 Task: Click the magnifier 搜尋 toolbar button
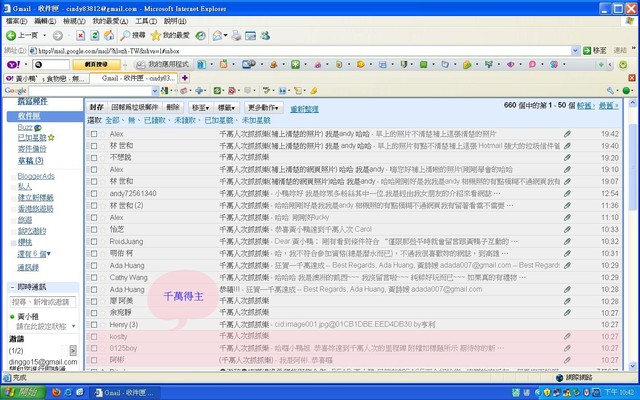click(x=133, y=36)
